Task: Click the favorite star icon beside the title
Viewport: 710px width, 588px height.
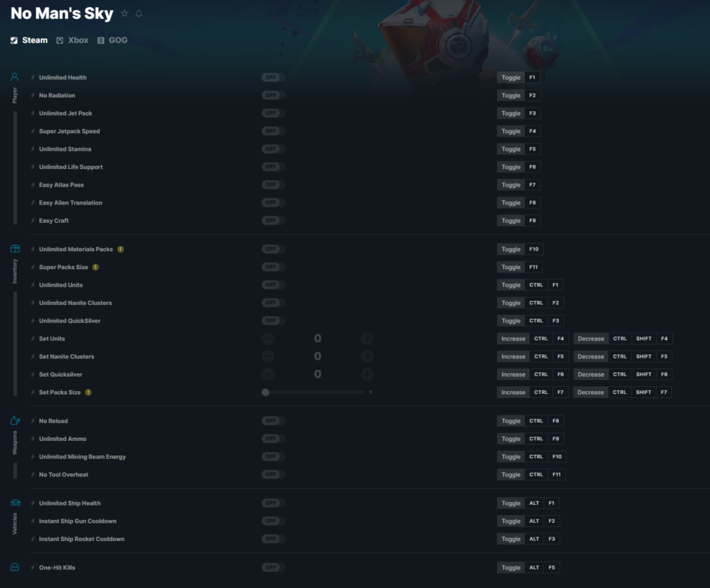Action: [124, 14]
